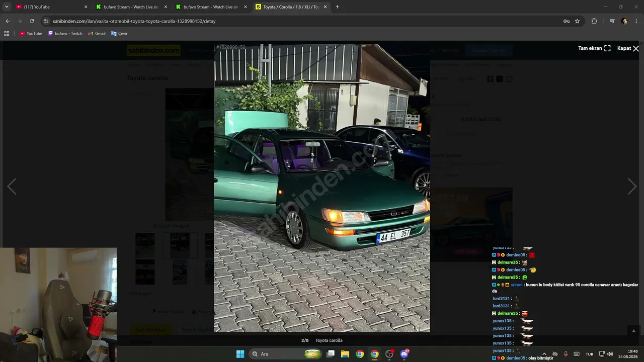Open the Chrome three-dot menu
This screenshot has height=362, width=644.
click(x=636, y=21)
